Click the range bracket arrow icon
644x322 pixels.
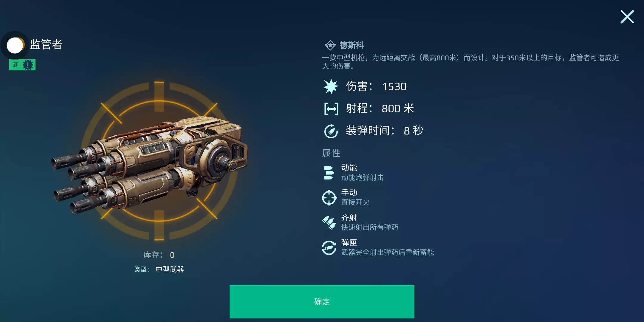(x=331, y=109)
